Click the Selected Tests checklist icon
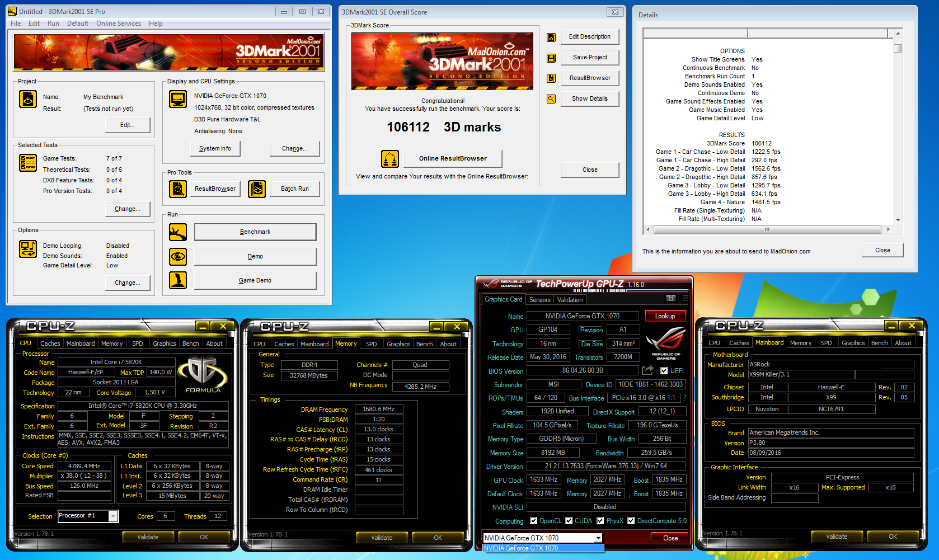The width and height of the screenshot is (939, 560). coord(28,163)
